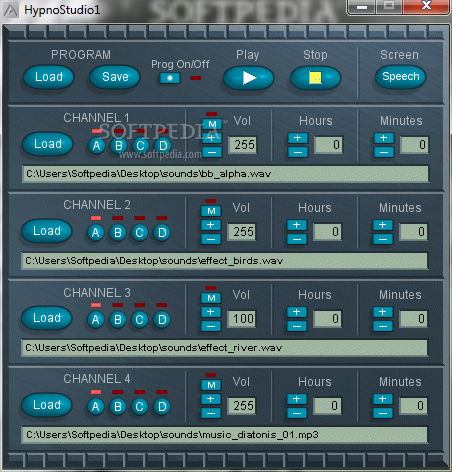Image resolution: width=452 pixels, height=472 pixels.
Task: Decrease Channel 1 Hours with minus
Action: click(298, 153)
